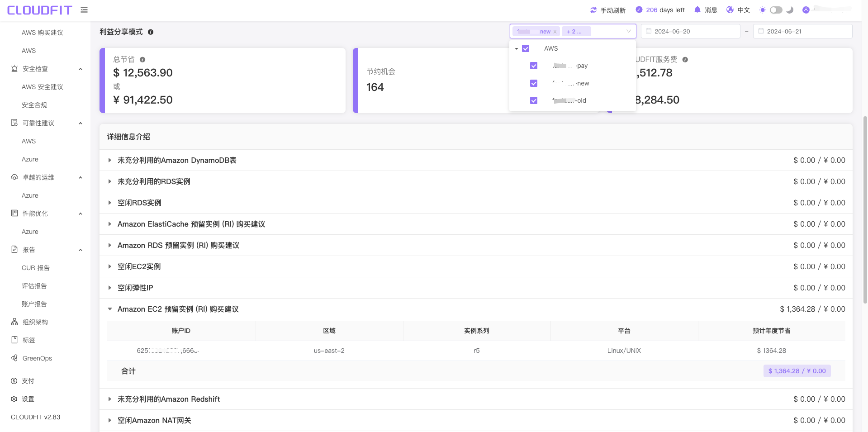Click the 性能优化 sidebar icon

click(14, 214)
